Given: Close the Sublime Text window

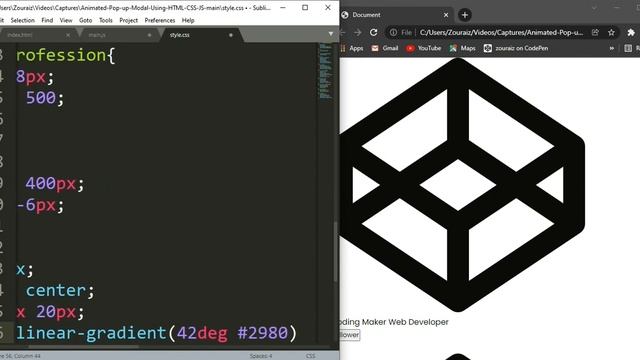Looking at the screenshot, I should 328,7.
